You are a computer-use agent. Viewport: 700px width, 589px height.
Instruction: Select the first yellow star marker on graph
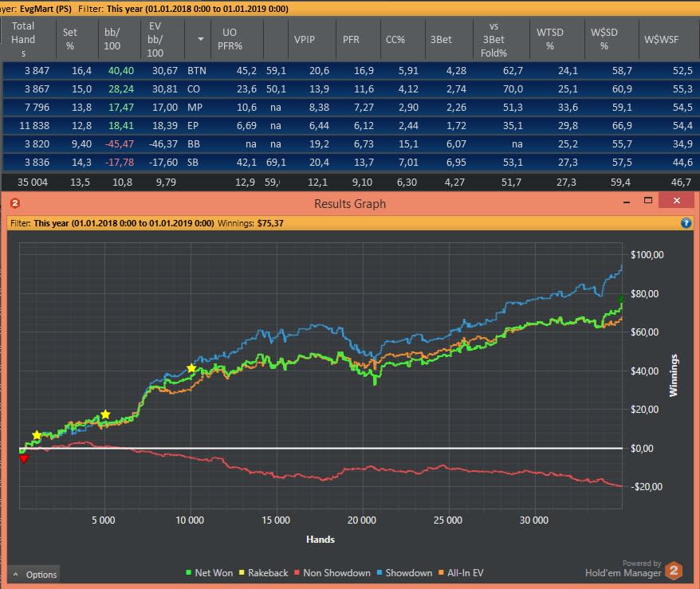pyautogui.click(x=37, y=435)
